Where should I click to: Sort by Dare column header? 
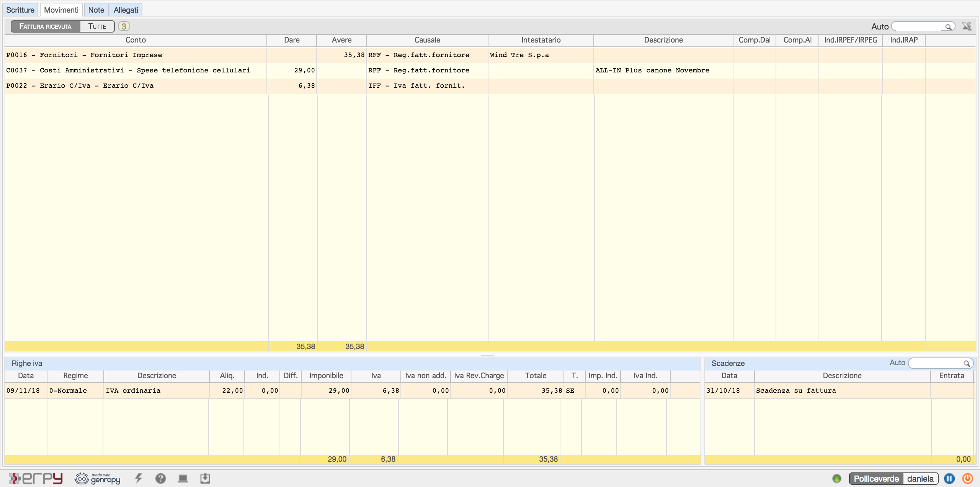coord(292,40)
